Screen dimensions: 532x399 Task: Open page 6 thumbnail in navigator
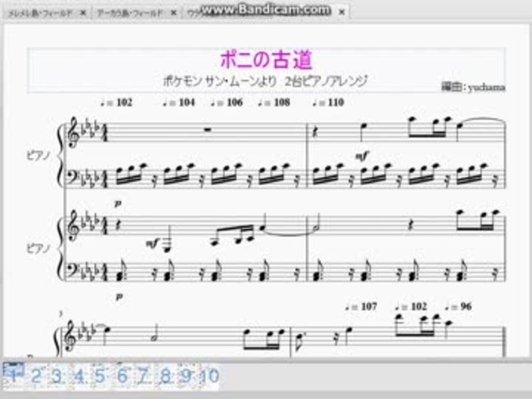click(x=122, y=376)
